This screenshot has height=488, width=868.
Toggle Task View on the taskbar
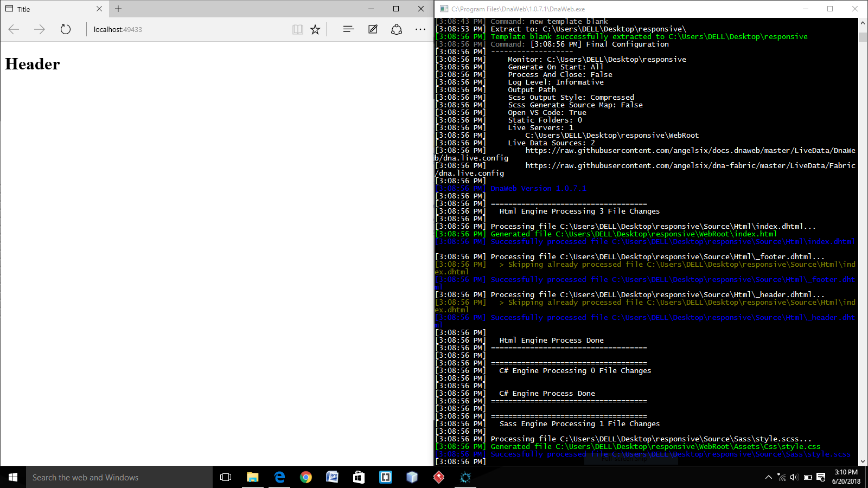pyautogui.click(x=225, y=477)
